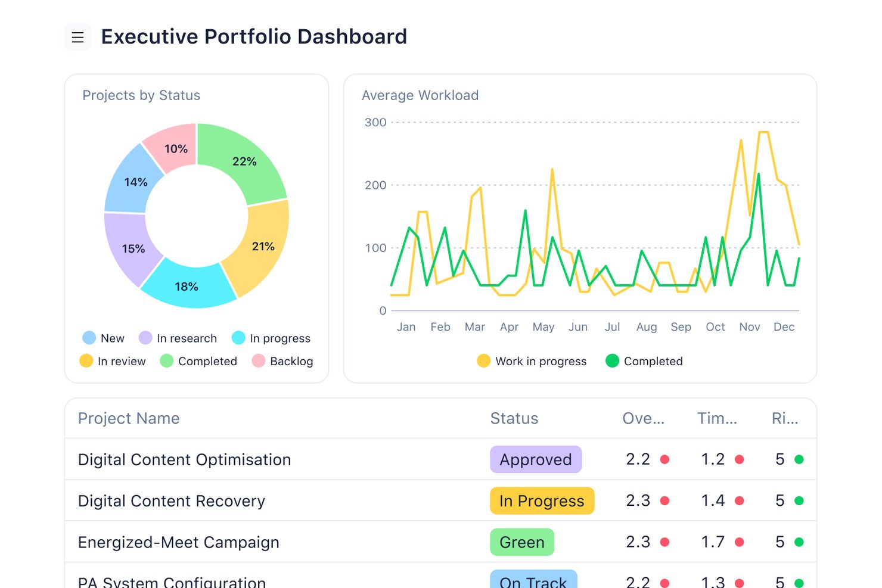The image size is (882, 588).
Task: Sort by Status column header
Action: 514,418
